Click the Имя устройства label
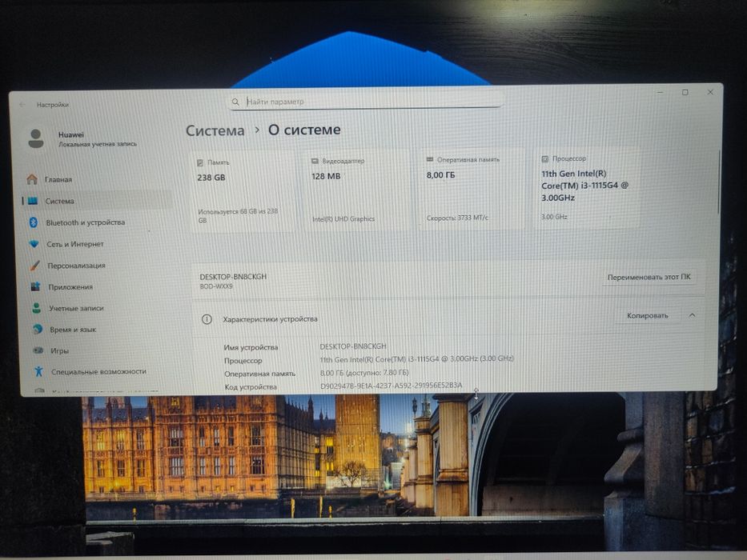Screen dimensions: 747x560 tap(251, 348)
